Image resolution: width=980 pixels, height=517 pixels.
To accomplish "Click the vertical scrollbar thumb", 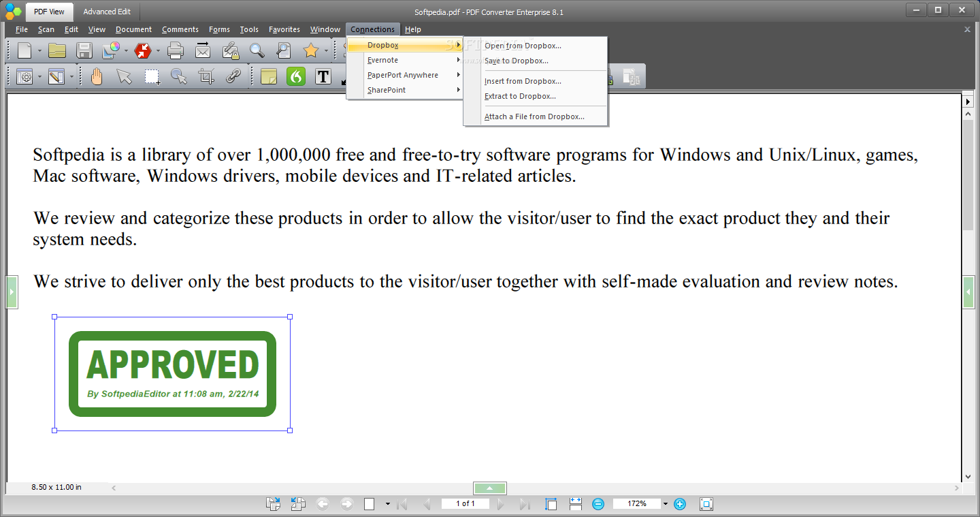I will [x=968, y=175].
